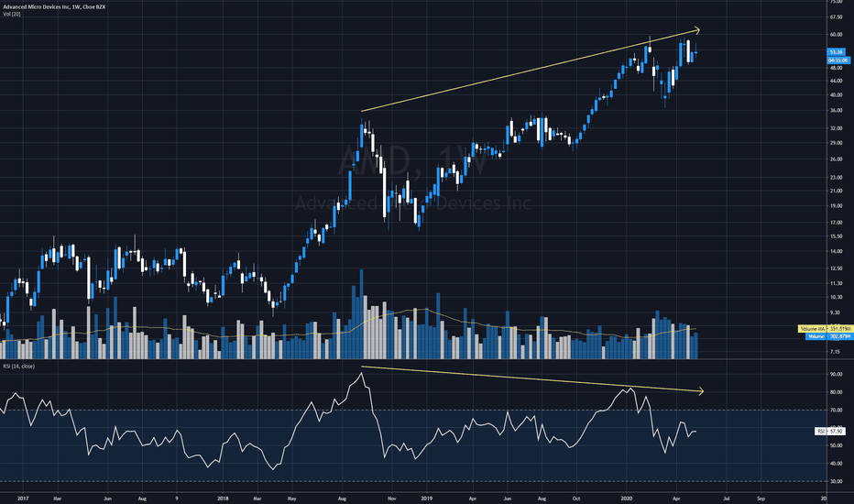The height and width of the screenshot is (504, 854).
Task: Click the blue Volume 302.879M label
Action: point(828,336)
